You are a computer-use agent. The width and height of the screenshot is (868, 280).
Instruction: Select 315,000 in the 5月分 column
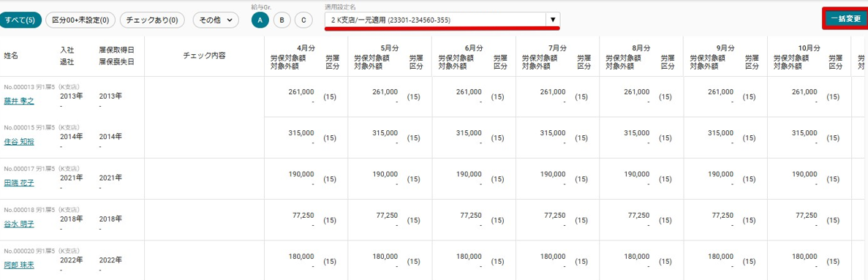click(385, 133)
